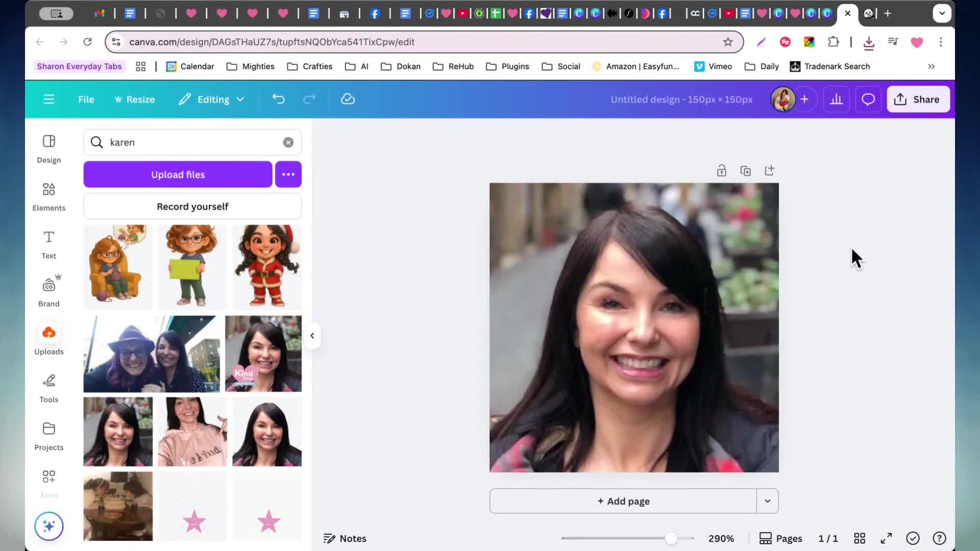Add a new page via top icon
This screenshot has width=980, height=551.
(769, 170)
